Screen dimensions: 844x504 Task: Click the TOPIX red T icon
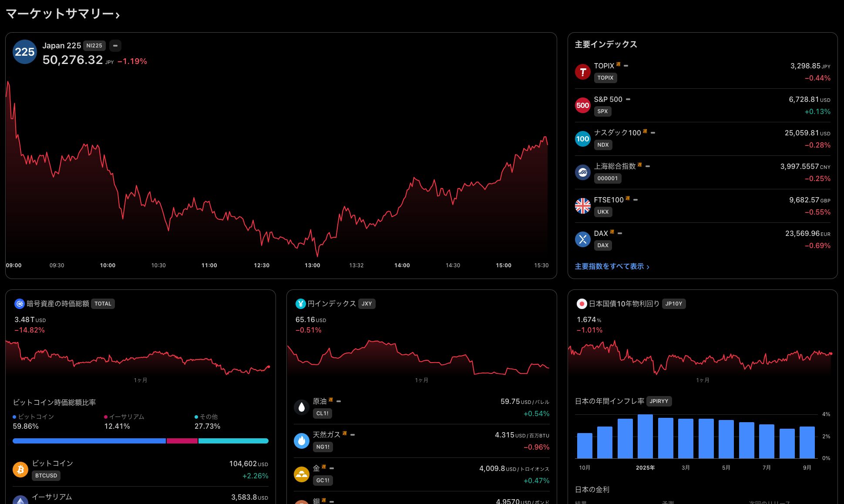[582, 72]
